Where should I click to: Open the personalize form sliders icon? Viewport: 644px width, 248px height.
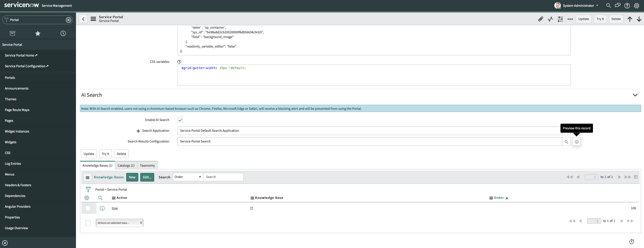tap(560, 19)
